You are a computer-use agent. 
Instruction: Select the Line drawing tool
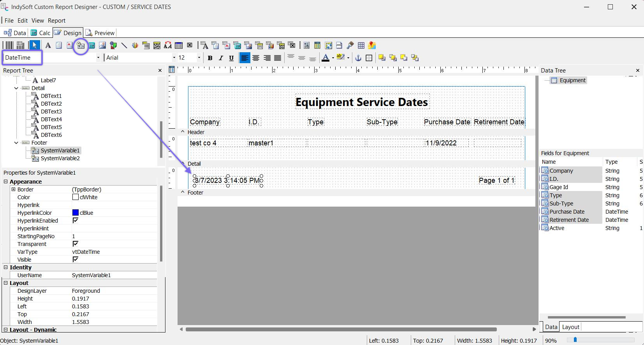click(124, 46)
